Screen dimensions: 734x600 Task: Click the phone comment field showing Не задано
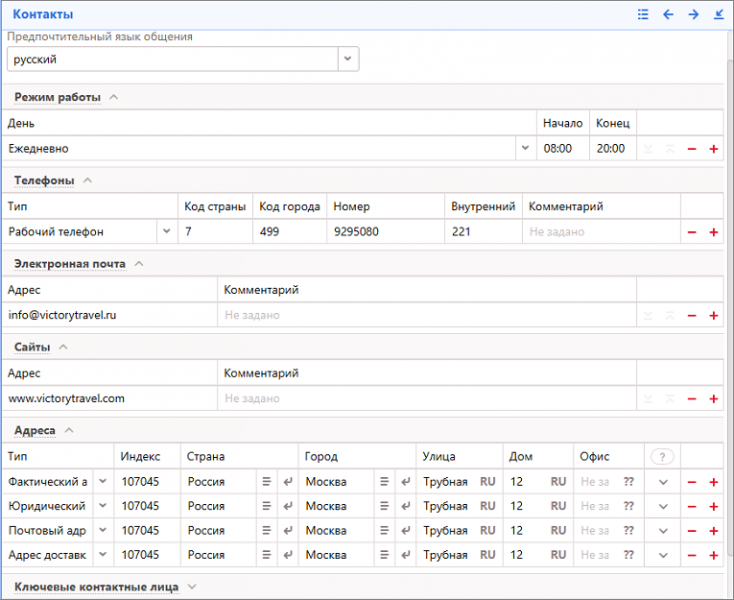click(x=600, y=232)
